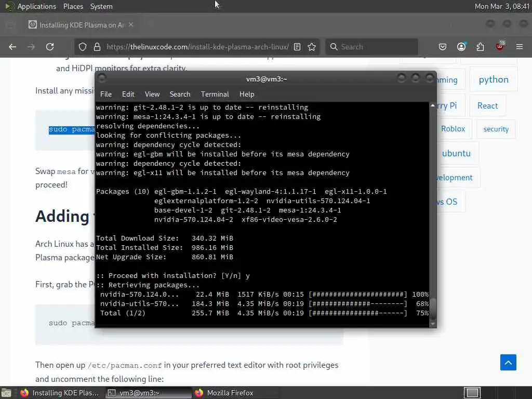532x399 pixels.
Task: Reload the page in Firefox
Action: [x=50, y=47]
